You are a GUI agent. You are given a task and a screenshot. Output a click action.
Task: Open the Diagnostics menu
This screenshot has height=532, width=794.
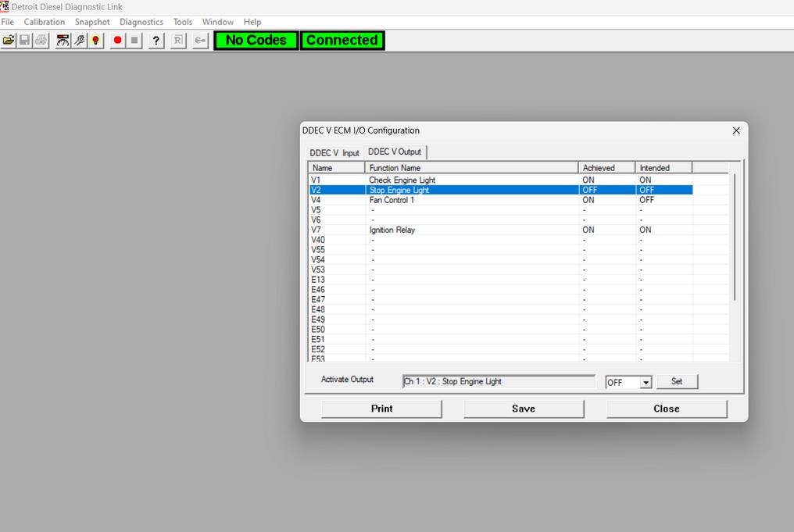point(141,22)
